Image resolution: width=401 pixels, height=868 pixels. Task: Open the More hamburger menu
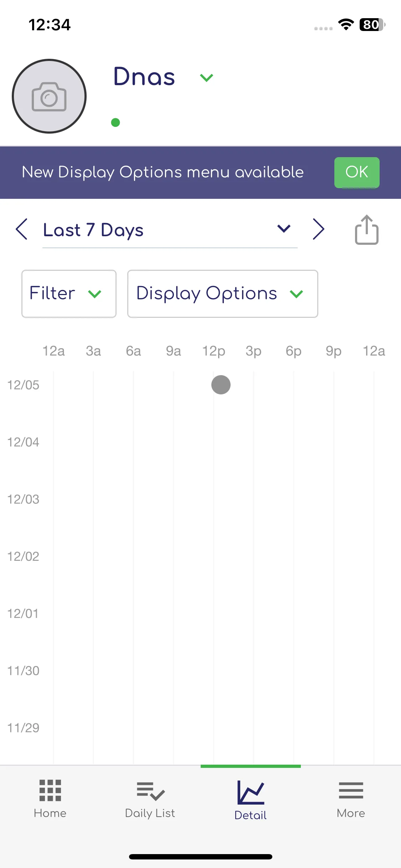[x=351, y=799]
